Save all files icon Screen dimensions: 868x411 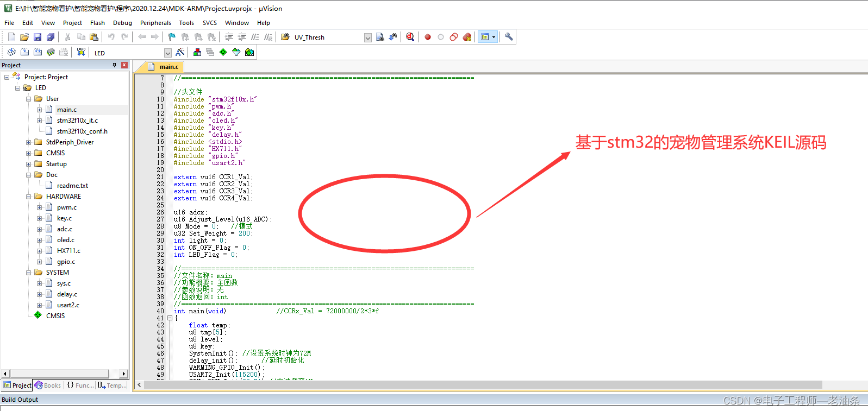pos(51,37)
